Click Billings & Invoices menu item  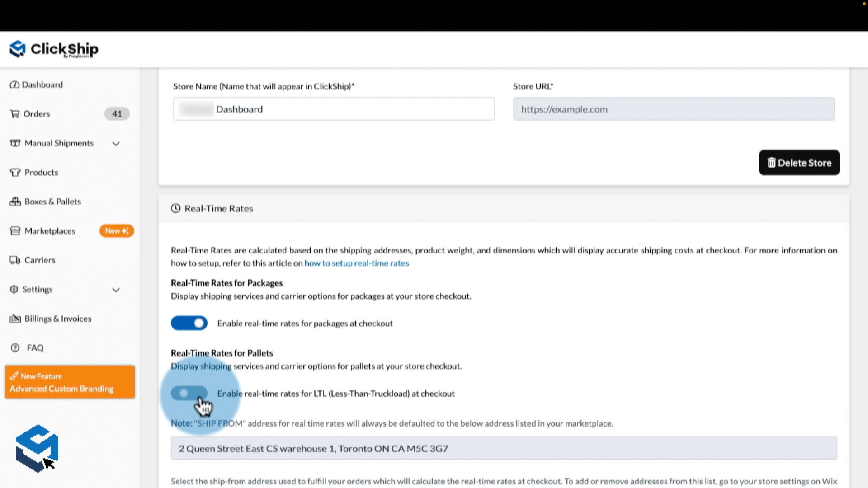pos(58,318)
